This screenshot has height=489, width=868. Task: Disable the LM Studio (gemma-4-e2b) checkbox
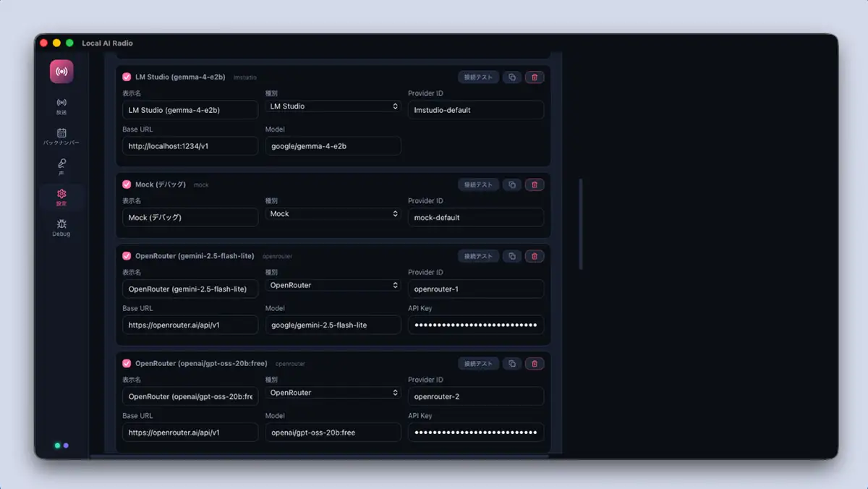pyautogui.click(x=127, y=77)
